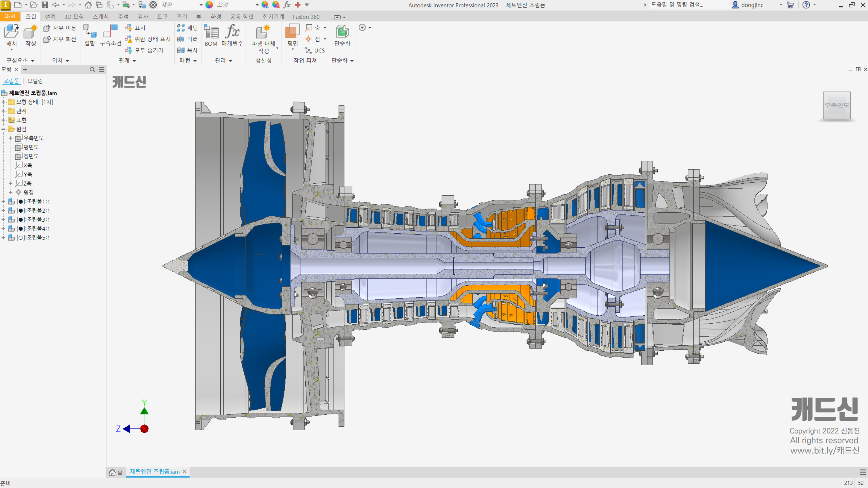This screenshot has width=868, height=488.
Task: Click the save icon in quick access toolbar
Action: pos(45,5)
